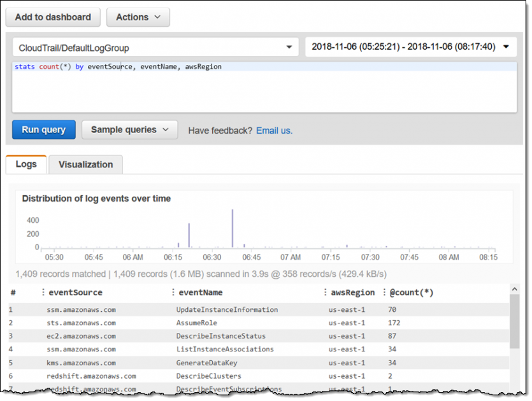Follow the Email us feedback link
The height and width of the screenshot is (401, 532).
274,130
